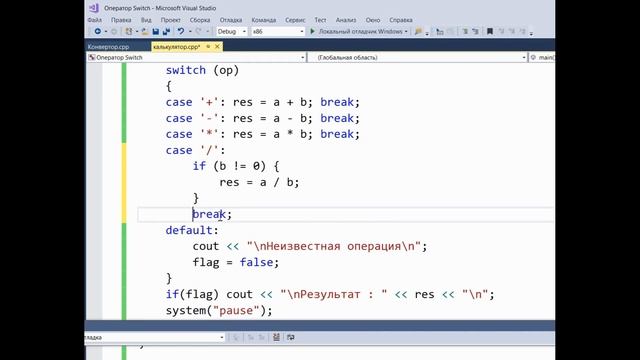640x360 pixels.
Task: Click the Redo arrow icon
Action: pyautogui.click(x=198, y=31)
